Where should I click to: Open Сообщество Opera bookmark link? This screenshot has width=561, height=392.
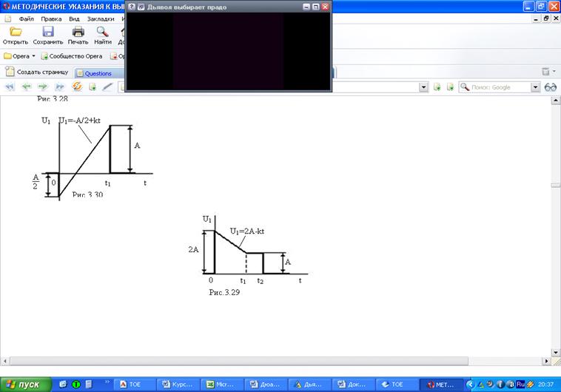tap(72, 56)
